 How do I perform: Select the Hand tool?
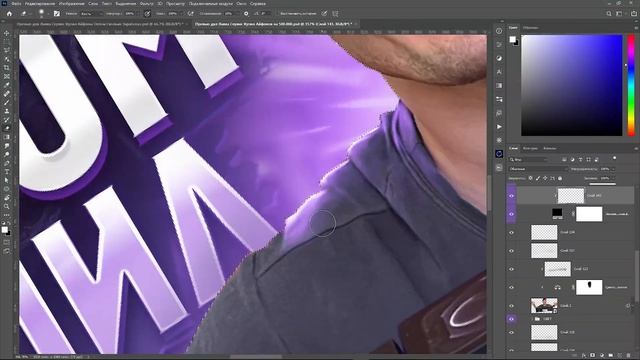click(x=7, y=198)
